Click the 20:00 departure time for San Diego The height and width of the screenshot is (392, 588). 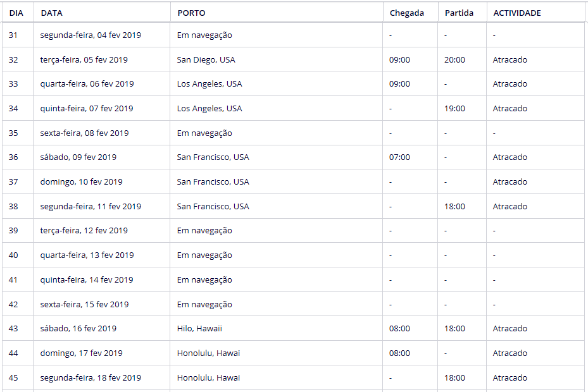coord(454,60)
